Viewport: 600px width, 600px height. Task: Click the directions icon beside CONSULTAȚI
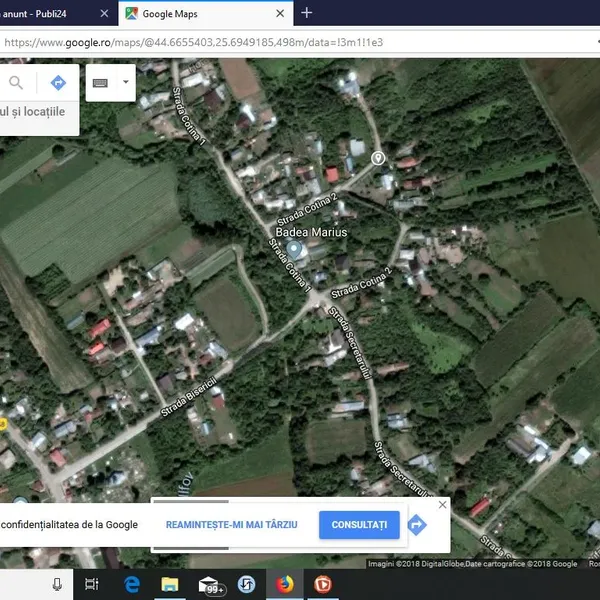(417, 525)
